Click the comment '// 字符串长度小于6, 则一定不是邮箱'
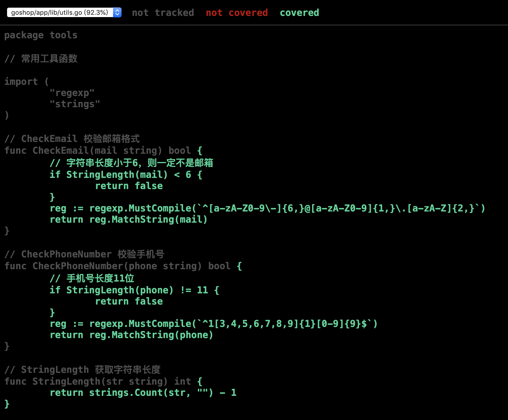 [x=132, y=163]
